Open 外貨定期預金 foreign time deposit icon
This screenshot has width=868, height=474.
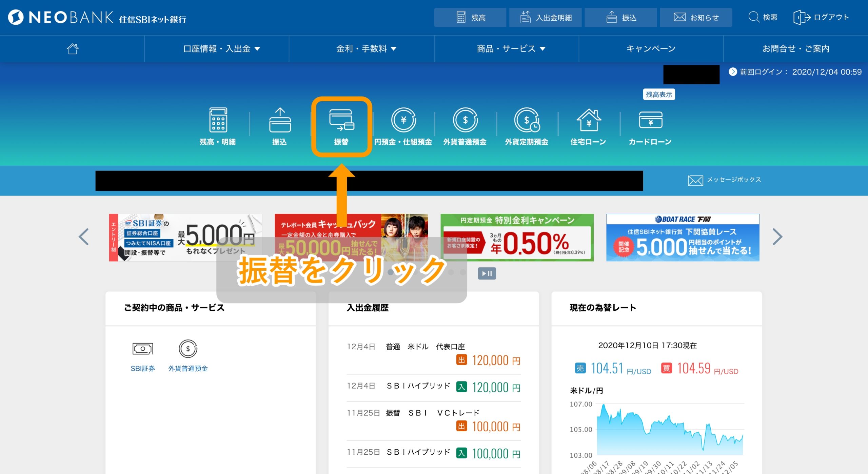527,126
